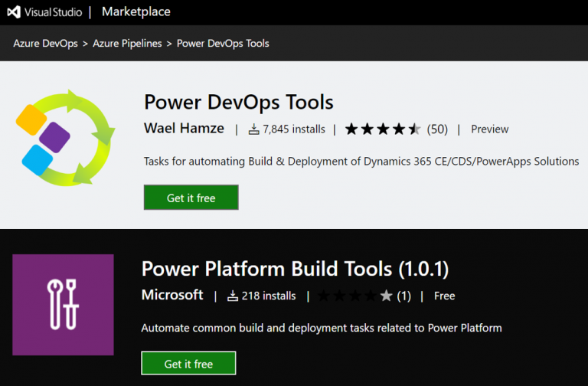Open the star rating for Power Platform Build Tools
The width and height of the screenshot is (588, 386).
pos(354,296)
